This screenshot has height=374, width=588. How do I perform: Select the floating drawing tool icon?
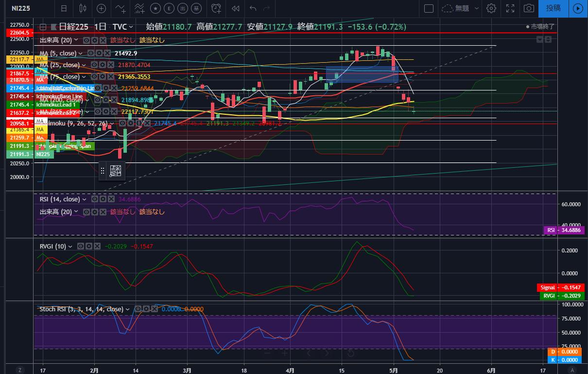pos(115,171)
